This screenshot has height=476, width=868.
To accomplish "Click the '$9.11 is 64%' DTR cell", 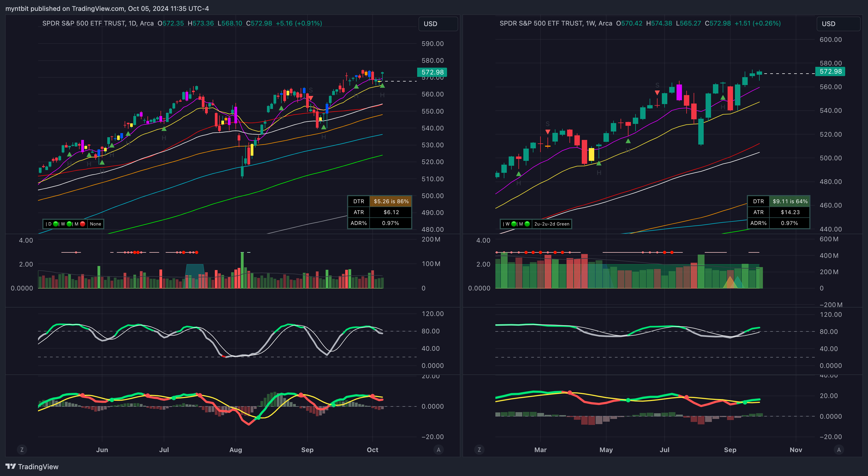I will 790,201.
